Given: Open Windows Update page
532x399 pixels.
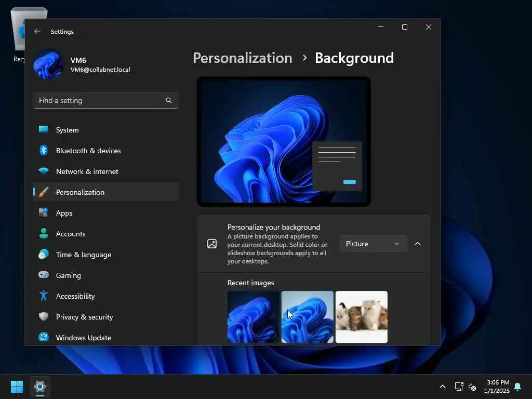Looking at the screenshot, I should pyautogui.click(x=106, y=337).
